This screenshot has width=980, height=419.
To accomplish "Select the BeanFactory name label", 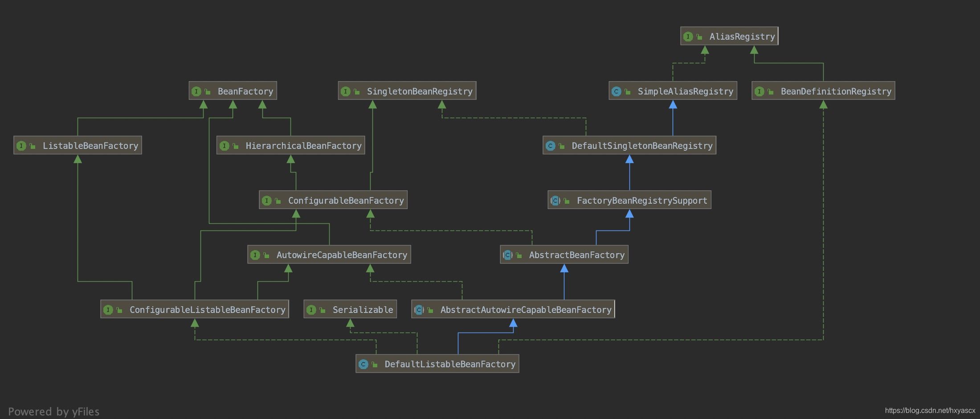I will click(245, 91).
